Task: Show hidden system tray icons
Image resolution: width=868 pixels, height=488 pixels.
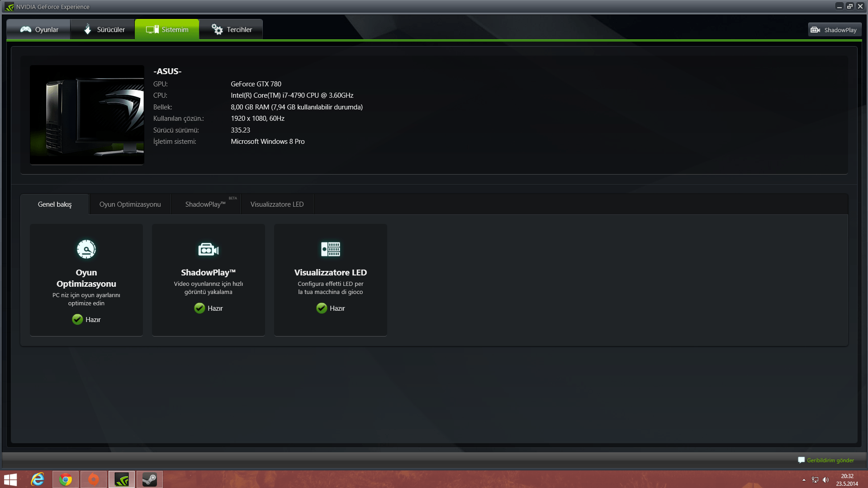Action: (x=804, y=480)
